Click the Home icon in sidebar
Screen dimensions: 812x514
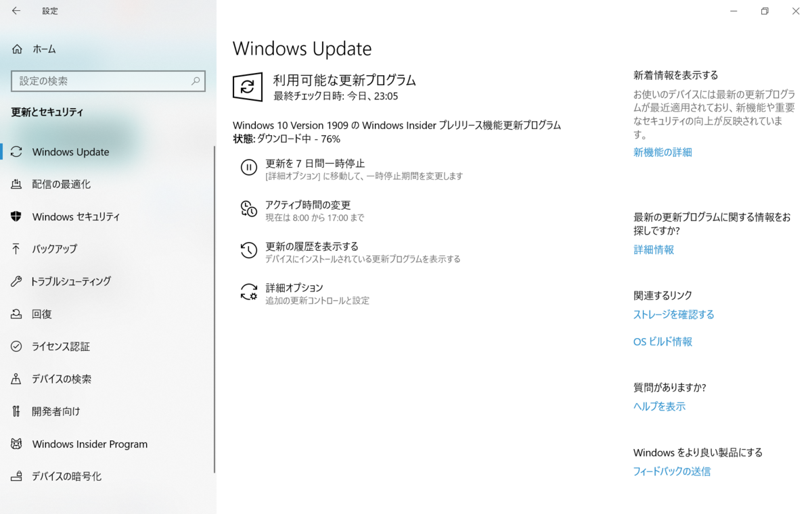[17, 49]
